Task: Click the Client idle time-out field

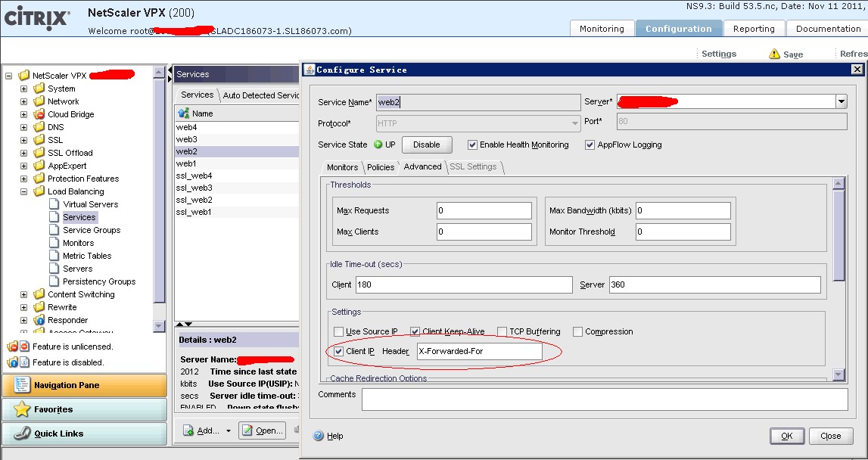Action: (x=464, y=284)
